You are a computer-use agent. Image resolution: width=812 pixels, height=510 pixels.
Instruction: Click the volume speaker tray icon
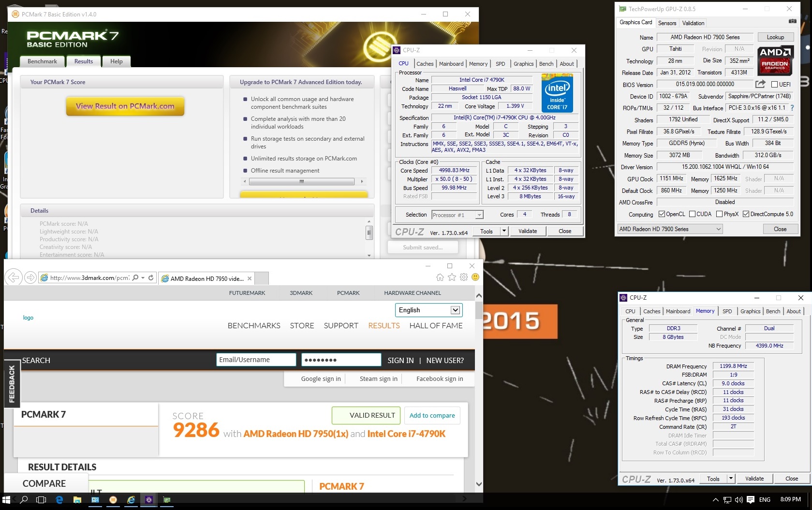739,500
